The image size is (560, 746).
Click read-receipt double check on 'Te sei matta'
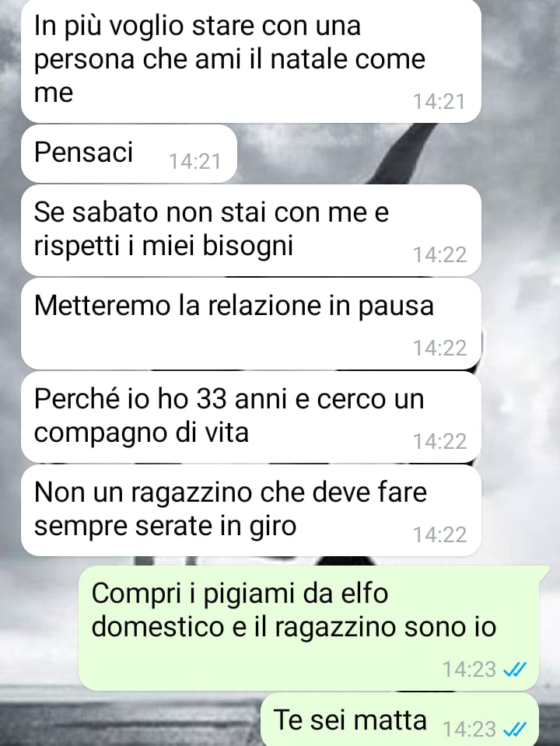pos(515,729)
